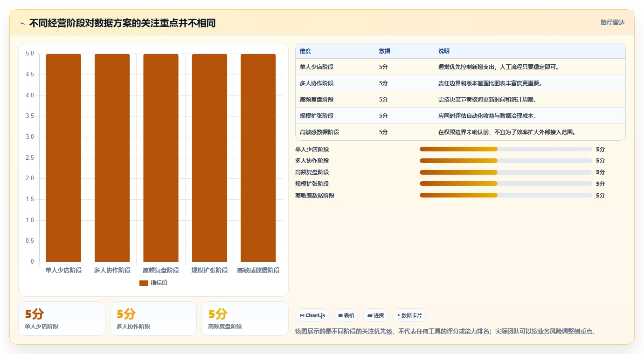Click the 高敏感数据阶段 cell in table

[319, 132]
